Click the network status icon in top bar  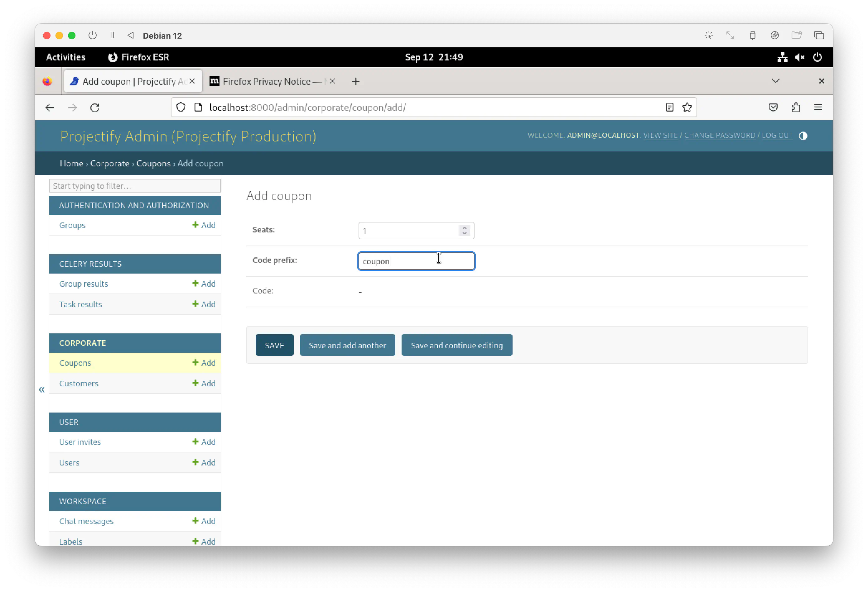[x=782, y=57]
